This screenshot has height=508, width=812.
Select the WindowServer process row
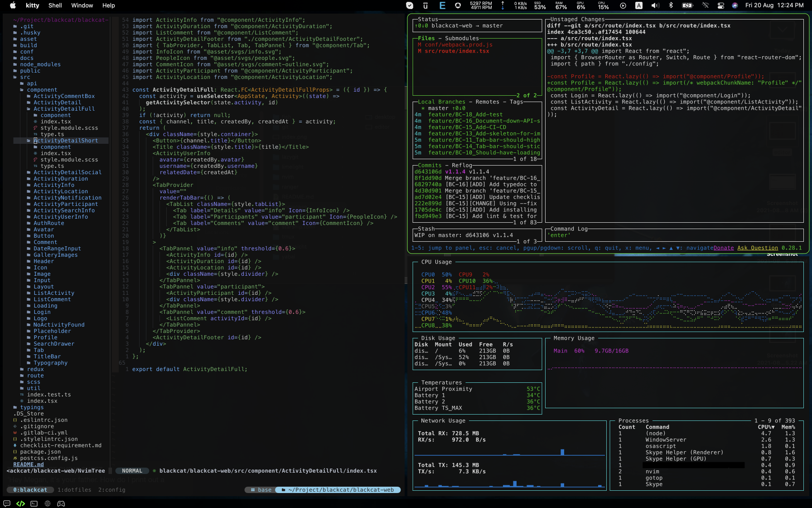(707, 440)
